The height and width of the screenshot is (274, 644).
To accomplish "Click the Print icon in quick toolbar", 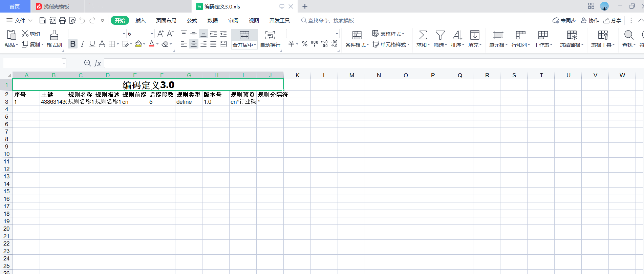I will tap(62, 21).
